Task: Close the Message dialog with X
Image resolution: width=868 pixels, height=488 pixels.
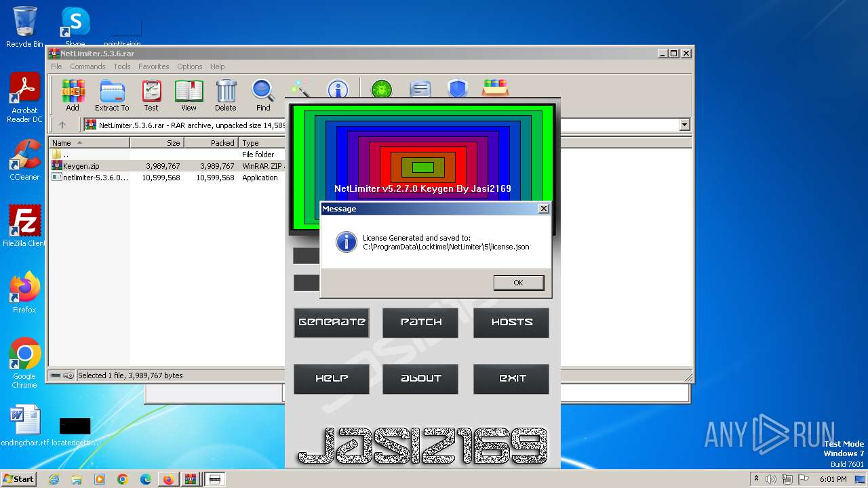Action: click(x=543, y=209)
